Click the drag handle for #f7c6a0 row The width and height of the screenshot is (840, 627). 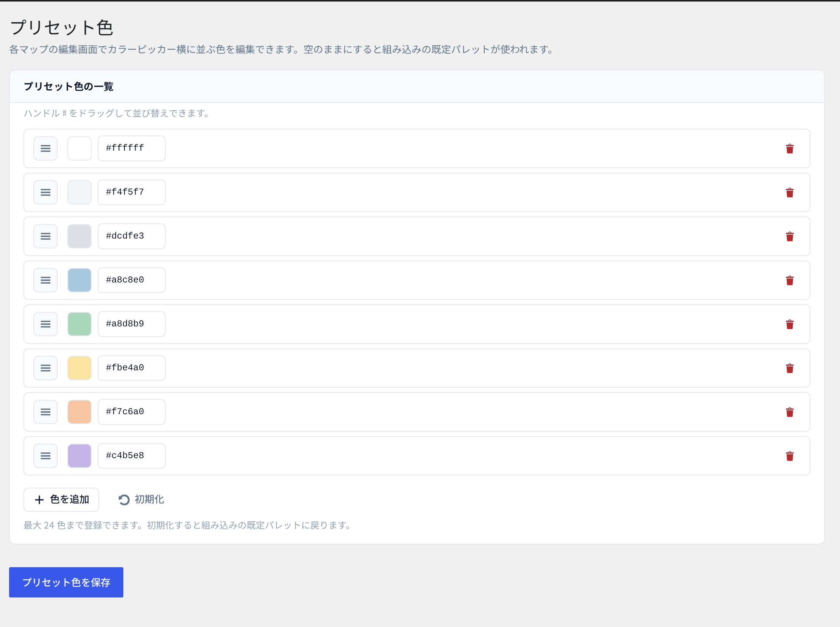pyautogui.click(x=45, y=412)
